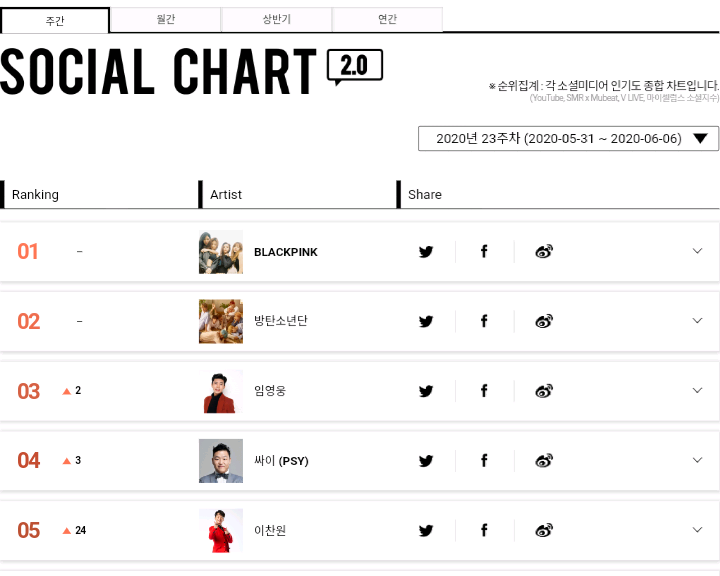Open the 2020년 23주차 week selector

coord(568,139)
